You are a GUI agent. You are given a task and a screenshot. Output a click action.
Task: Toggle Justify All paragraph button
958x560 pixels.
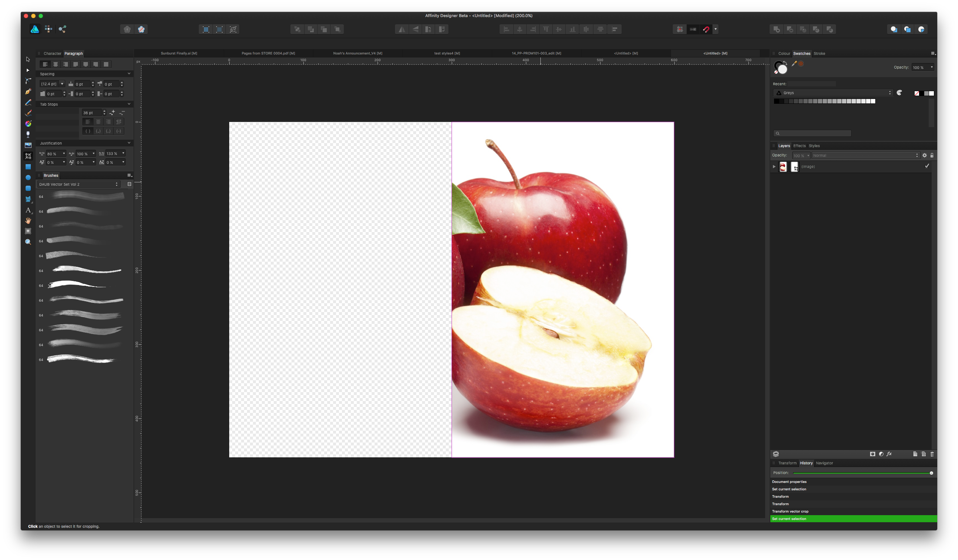pos(106,64)
